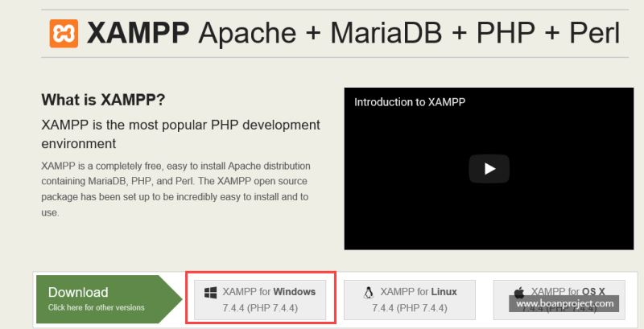Download XAMPP for Windows 7.4.4
This screenshot has height=329, width=644.
(260, 300)
